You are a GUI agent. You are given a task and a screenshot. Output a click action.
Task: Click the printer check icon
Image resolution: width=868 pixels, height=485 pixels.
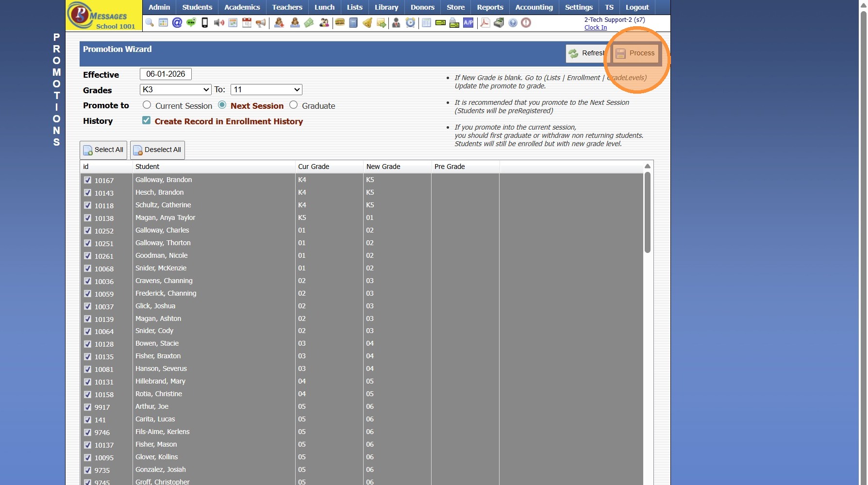coord(454,23)
